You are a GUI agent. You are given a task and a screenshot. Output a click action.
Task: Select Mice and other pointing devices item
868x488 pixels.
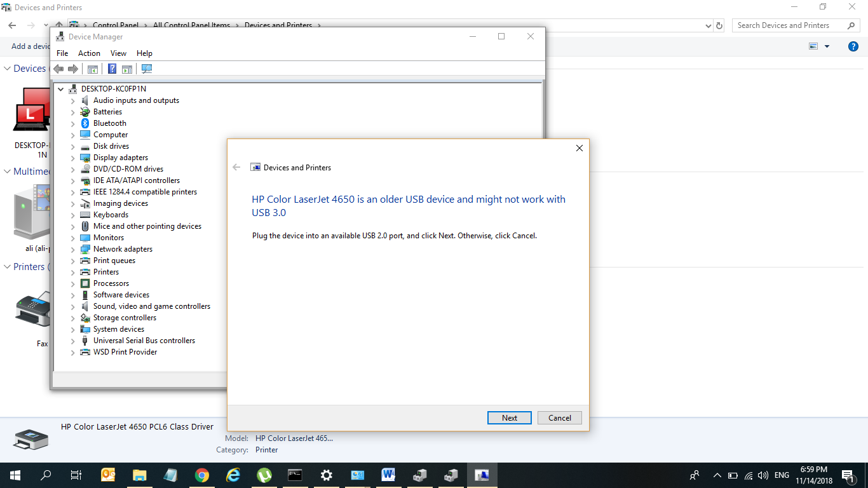147,226
